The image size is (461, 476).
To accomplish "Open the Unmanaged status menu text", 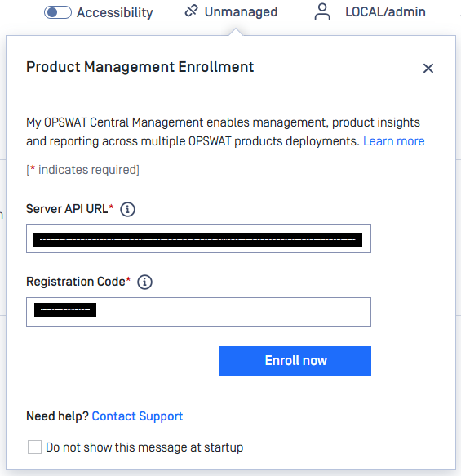I will point(242,12).
